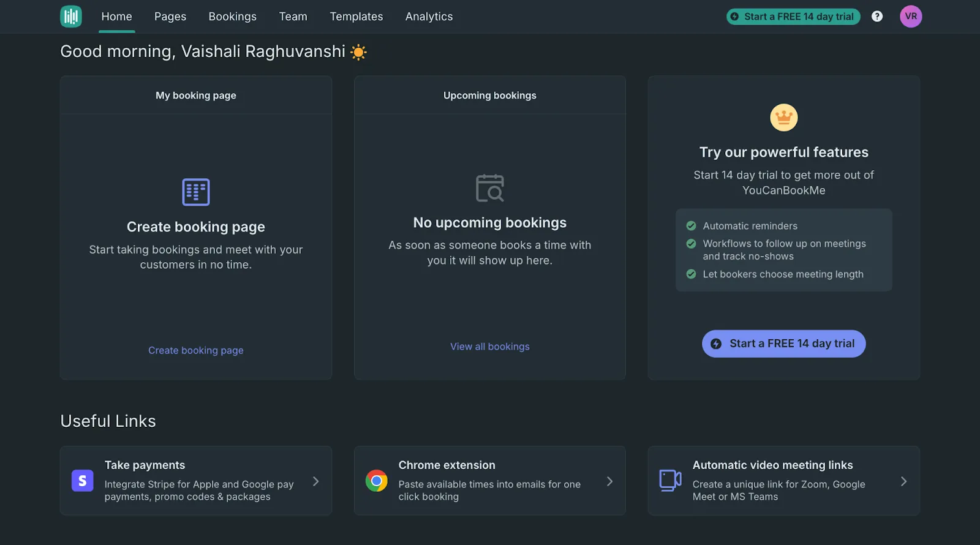Expand the Take payments chevron
The height and width of the screenshot is (545, 980).
(x=315, y=481)
